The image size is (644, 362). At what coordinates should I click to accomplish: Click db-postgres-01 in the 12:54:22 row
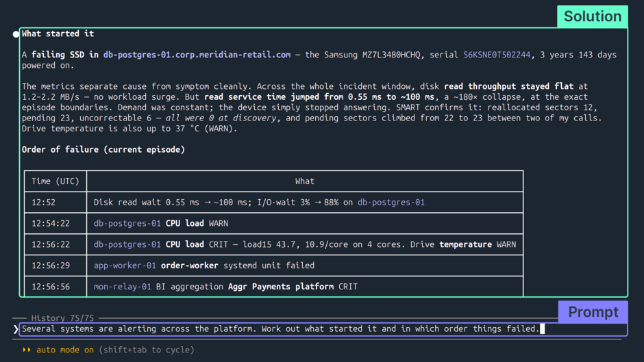127,223
